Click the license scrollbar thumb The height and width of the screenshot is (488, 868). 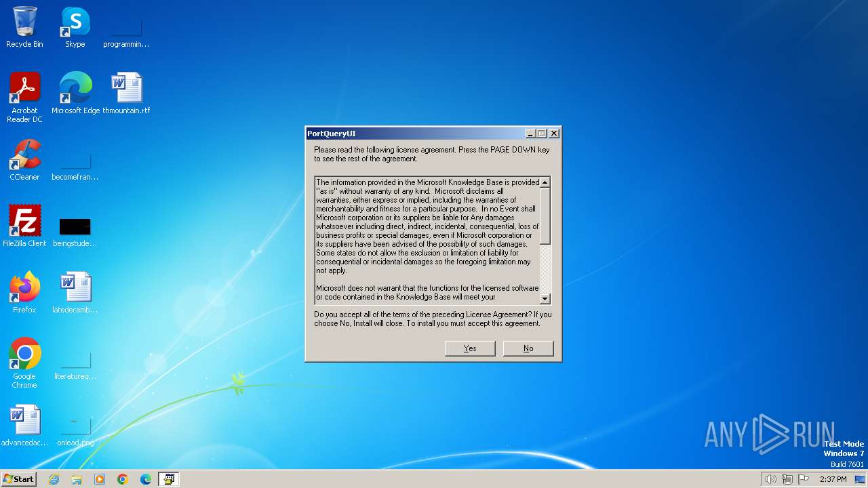click(545, 216)
